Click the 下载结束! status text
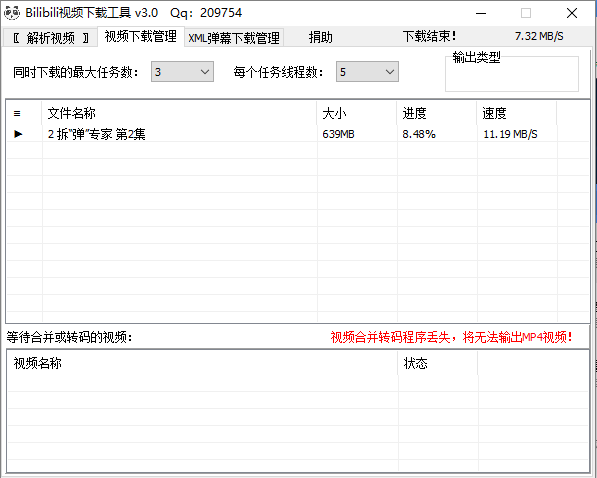The image size is (597, 478). point(429,37)
